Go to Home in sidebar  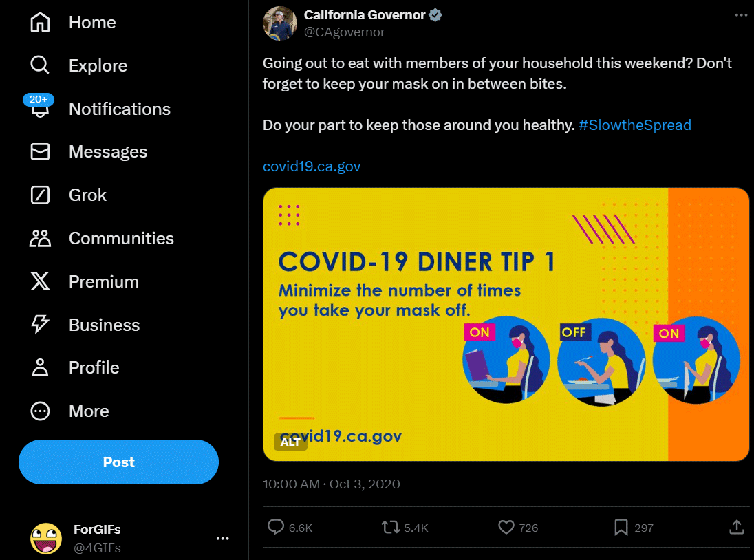[41, 23]
